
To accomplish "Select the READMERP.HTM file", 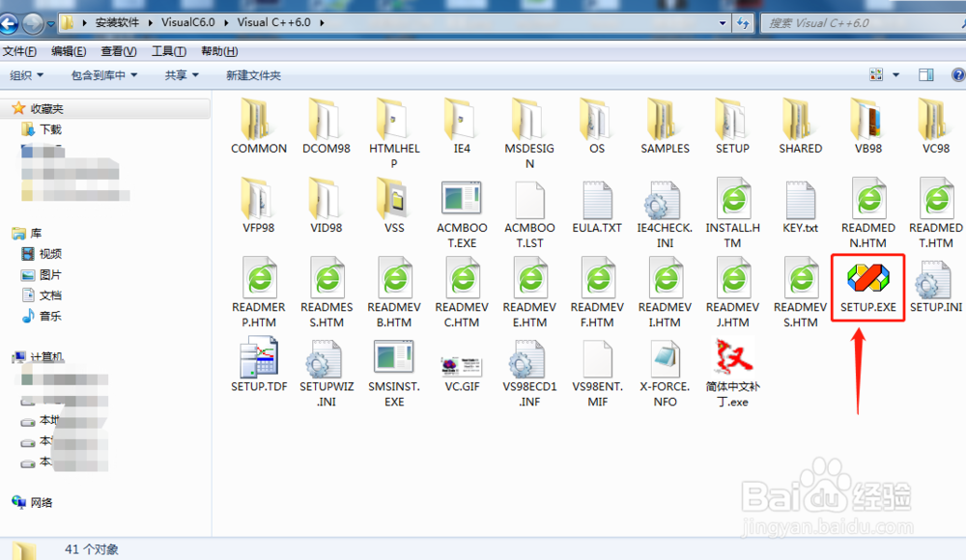I will pyautogui.click(x=259, y=294).
